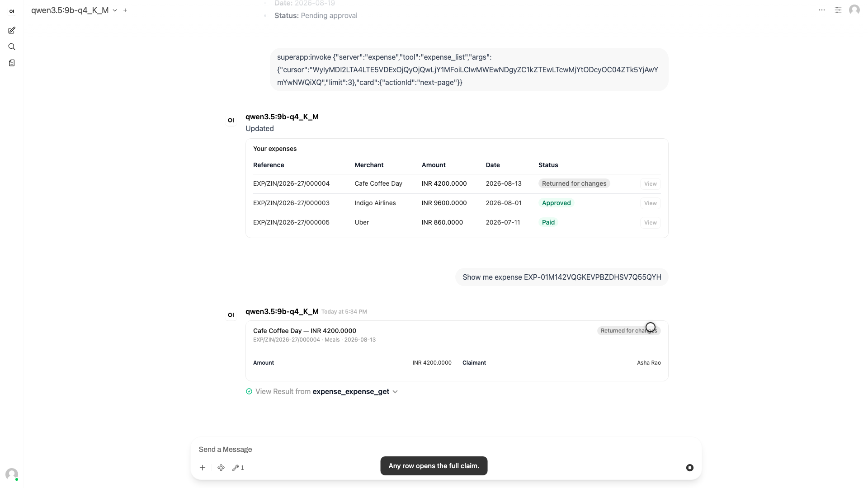Open the integrations icon beside the plus
The width and height of the screenshot is (868, 488).
coord(221,468)
